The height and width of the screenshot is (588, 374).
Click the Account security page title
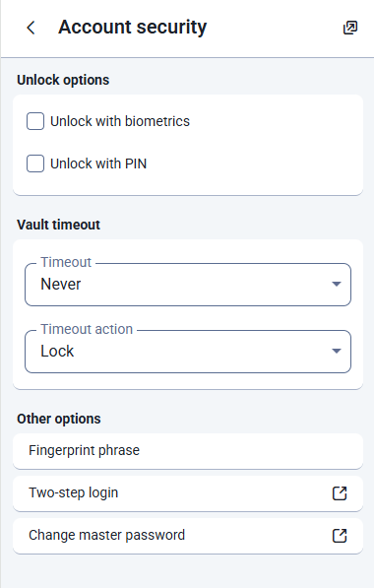coord(132,28)
